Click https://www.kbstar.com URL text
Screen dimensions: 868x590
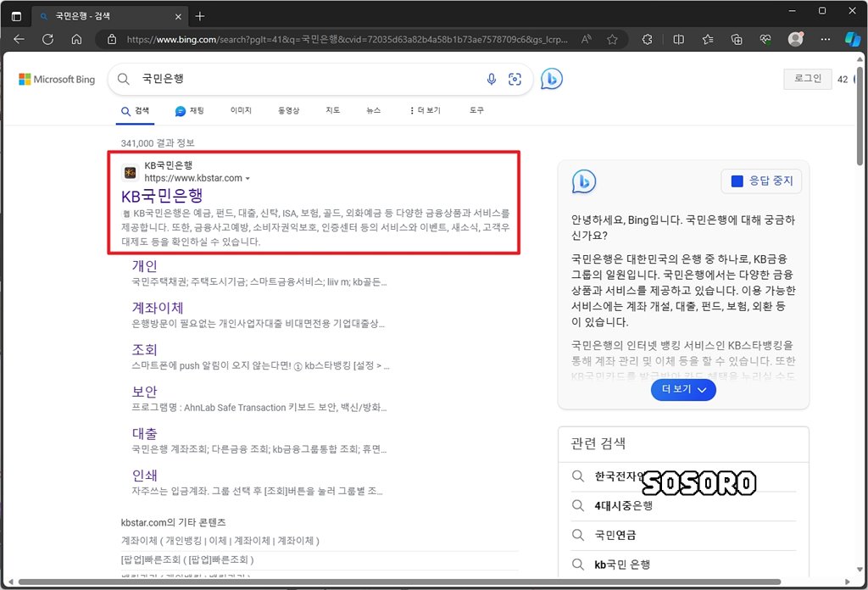coord(193,178)
